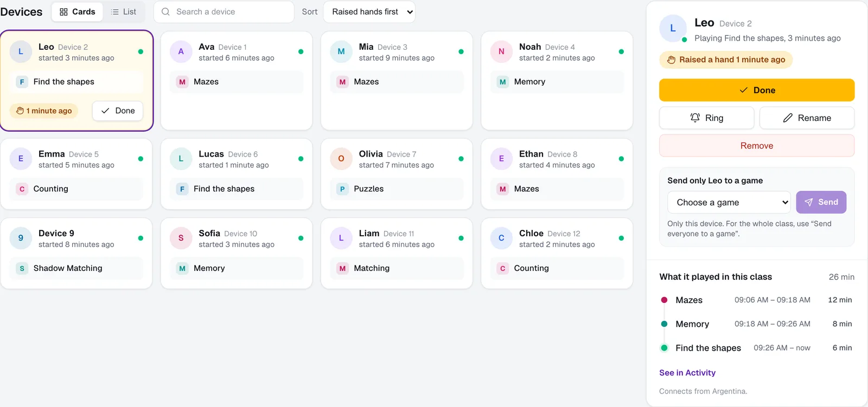Click Mazes game on Ava's card
The height and width of the screenshot is (407, 868).
pos(237,82)
